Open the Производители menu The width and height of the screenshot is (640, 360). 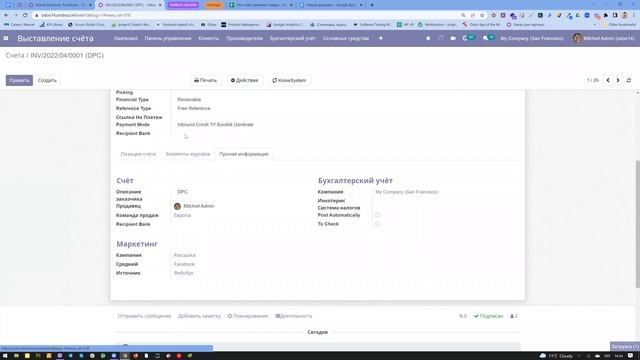coord(244,38)
